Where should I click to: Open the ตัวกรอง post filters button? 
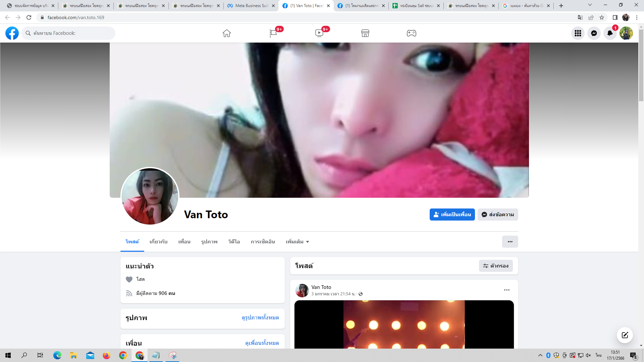coord(496,266)
